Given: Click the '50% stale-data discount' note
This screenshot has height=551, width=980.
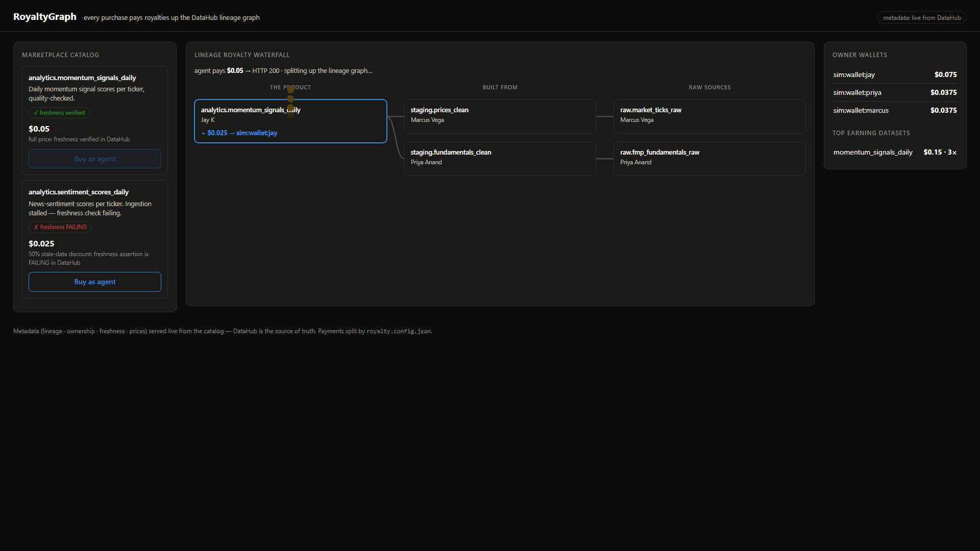Looking at the screenshot, I should [89, 258].
